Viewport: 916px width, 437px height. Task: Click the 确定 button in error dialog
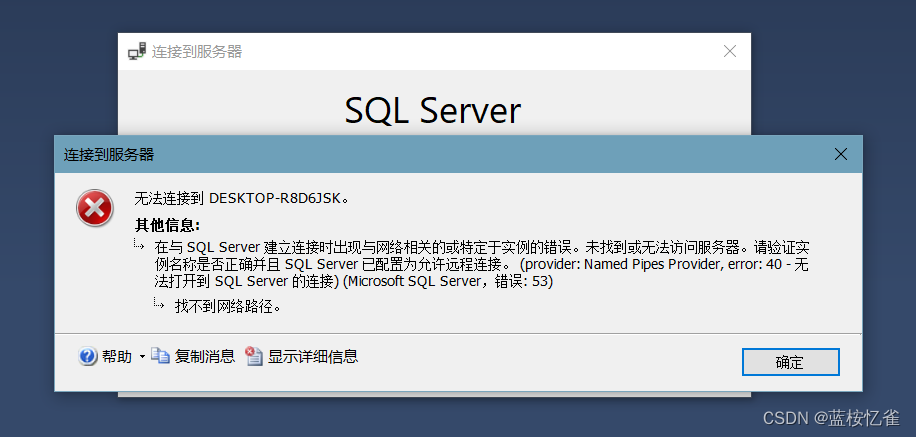click(790, 362)
